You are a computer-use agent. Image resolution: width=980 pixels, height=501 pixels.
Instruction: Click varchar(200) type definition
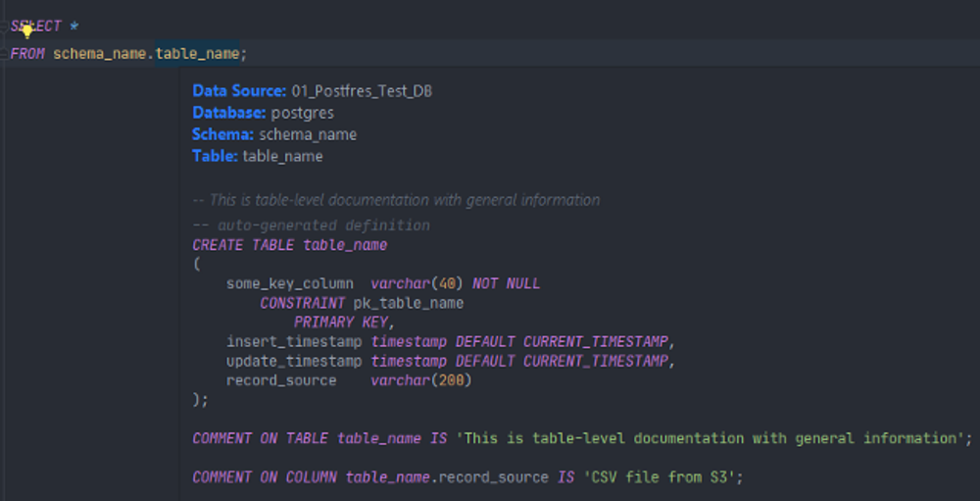coord(421,380)
